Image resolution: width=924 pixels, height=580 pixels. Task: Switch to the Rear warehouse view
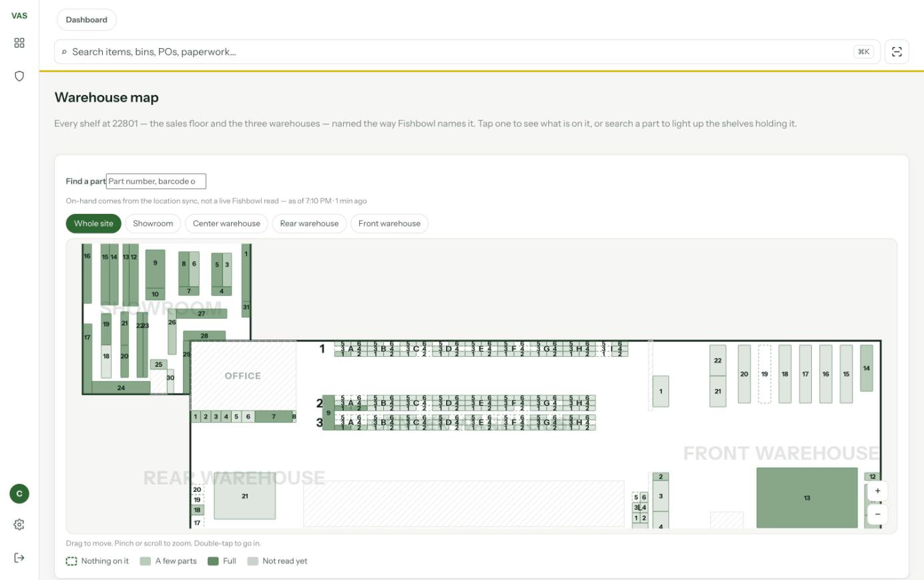click(x=309, y=223)
